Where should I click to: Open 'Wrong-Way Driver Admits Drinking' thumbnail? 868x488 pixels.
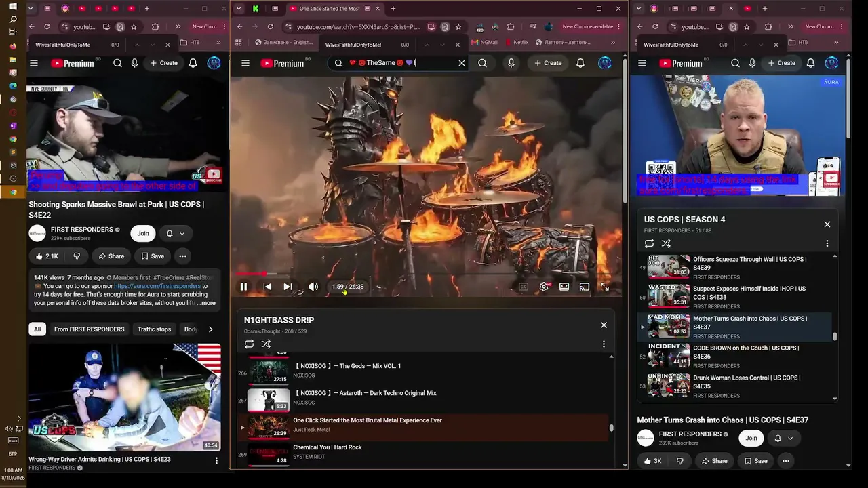pos(125,397)
